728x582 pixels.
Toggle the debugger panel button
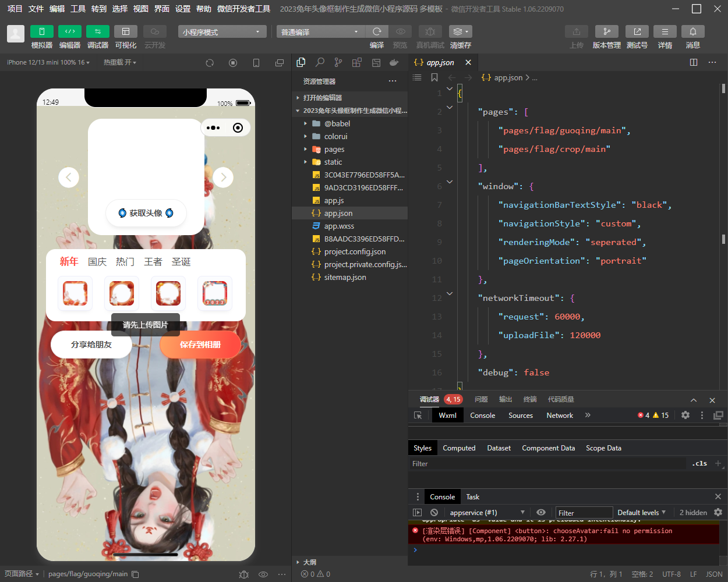point(98,31)
